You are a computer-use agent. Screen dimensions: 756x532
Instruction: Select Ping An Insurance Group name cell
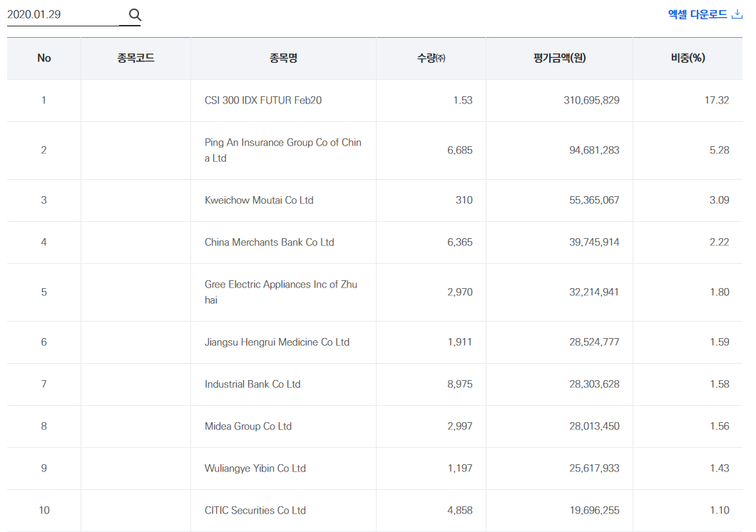[283, 150]
